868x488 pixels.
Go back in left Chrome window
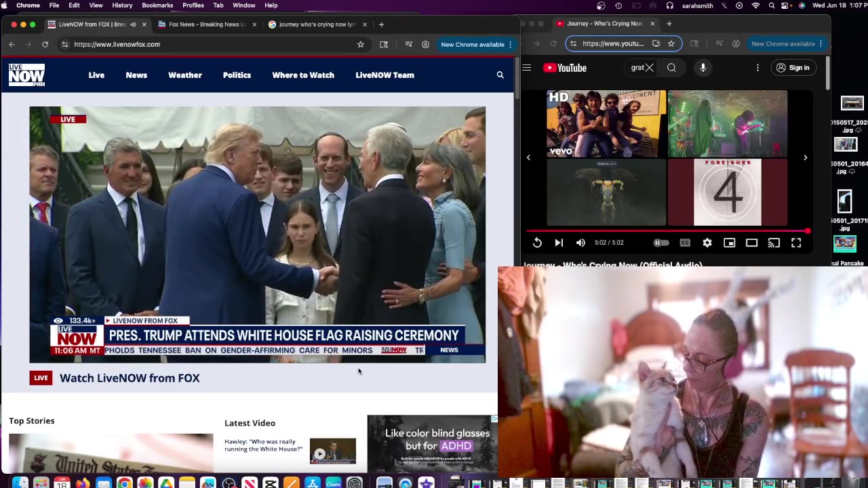coord(12,44)
